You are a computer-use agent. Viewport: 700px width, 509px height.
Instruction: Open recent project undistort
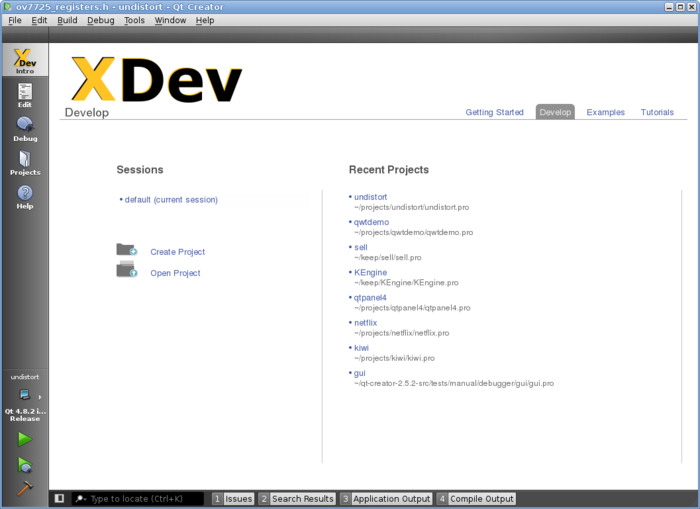click(371, 197)
